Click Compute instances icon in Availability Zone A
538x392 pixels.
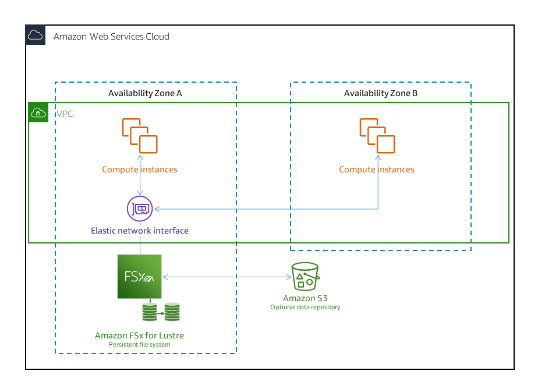(x=140, y=136)
